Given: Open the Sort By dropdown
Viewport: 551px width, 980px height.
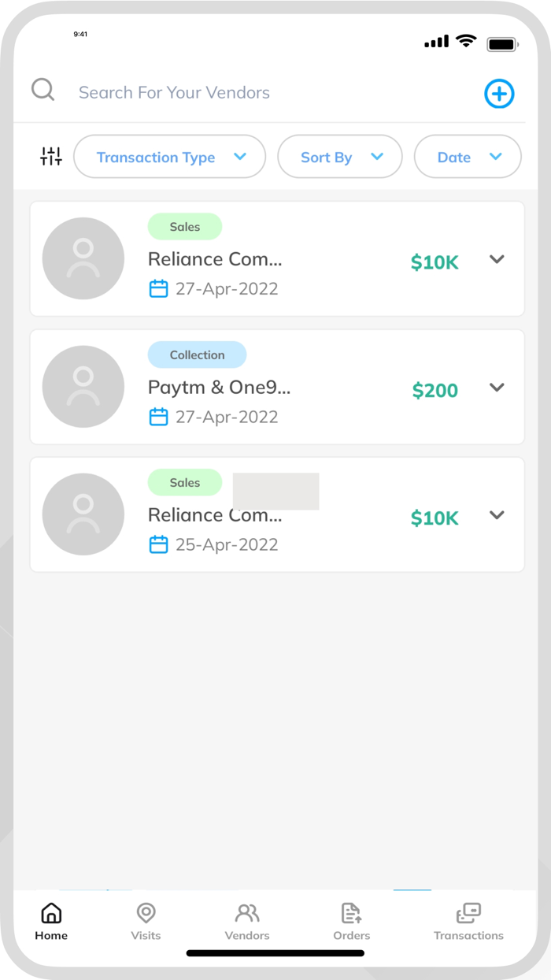Looking at the screenshot, I should pos(340,157).
